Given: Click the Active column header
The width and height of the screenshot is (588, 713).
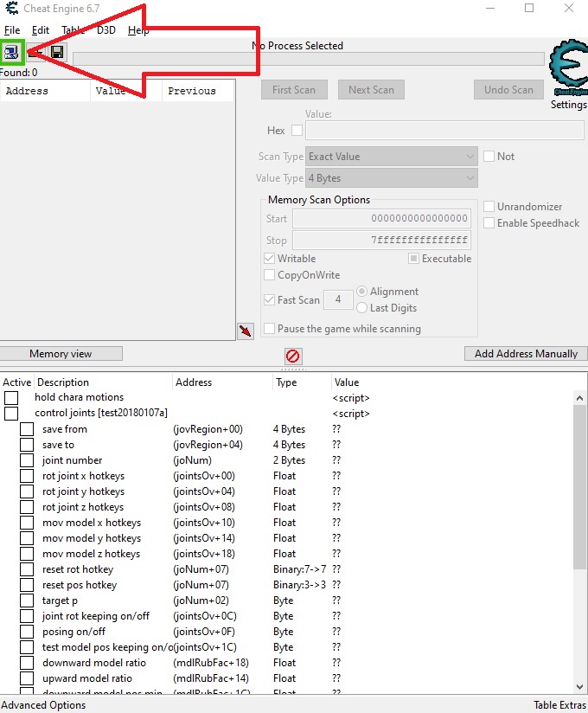Looking at the screenshot, I should pos(17,382).
